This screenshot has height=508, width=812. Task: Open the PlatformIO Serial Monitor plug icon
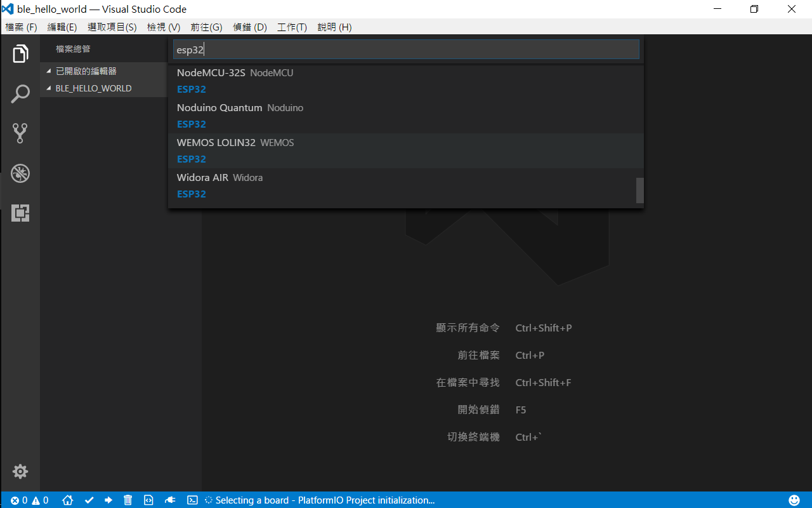(169, 500)
